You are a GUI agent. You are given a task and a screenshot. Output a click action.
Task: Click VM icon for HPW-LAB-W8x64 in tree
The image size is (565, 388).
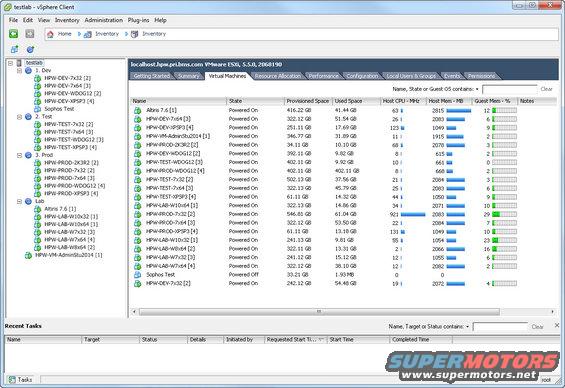(x=37, y=247)
